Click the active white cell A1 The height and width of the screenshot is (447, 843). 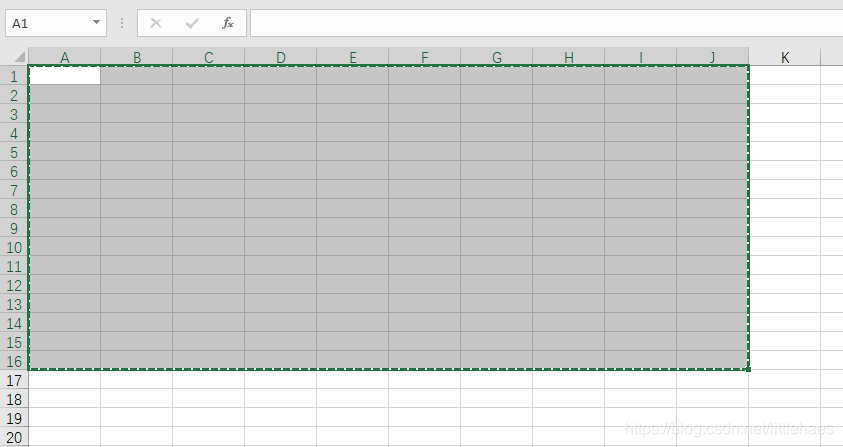(65, 75)
